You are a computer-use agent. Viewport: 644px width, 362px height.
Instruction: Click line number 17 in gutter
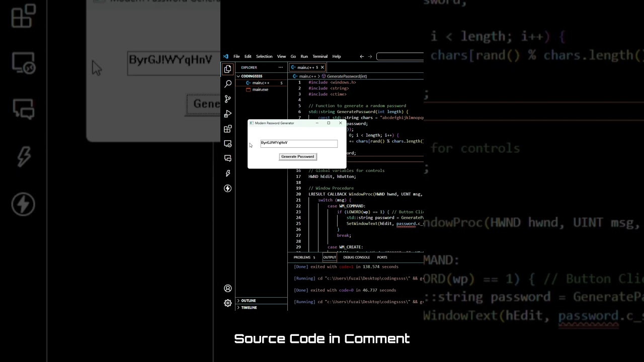pyautogui.click(x=298, y=176)
